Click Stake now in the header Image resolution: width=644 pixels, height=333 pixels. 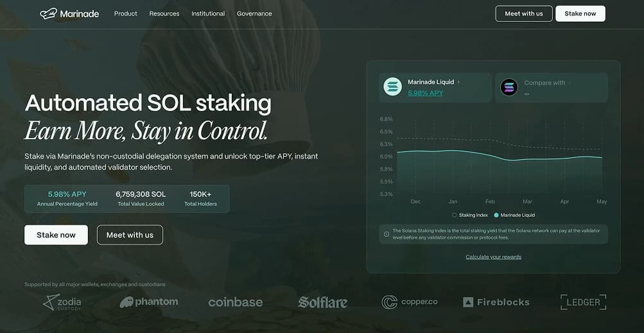pyautogui.click(x=580, y=13)
